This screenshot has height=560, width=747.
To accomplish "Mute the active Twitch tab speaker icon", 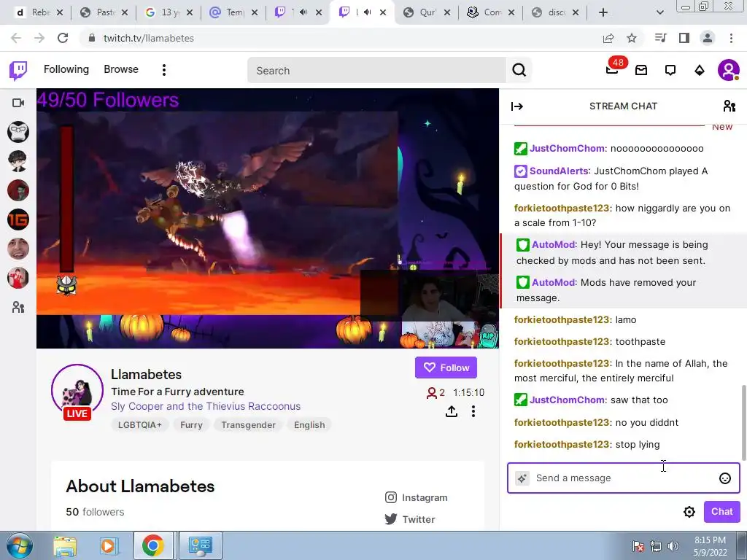I will point(368,12).
